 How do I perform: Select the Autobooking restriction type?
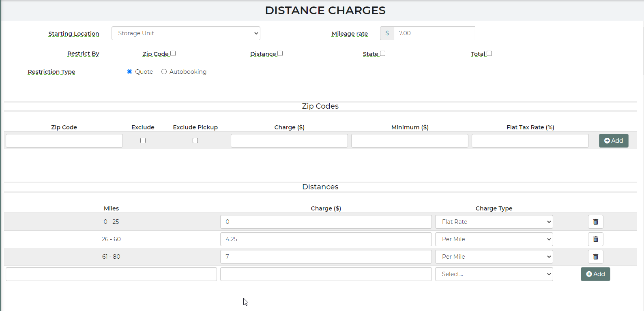pyautogui.click(x=164, y=72)
